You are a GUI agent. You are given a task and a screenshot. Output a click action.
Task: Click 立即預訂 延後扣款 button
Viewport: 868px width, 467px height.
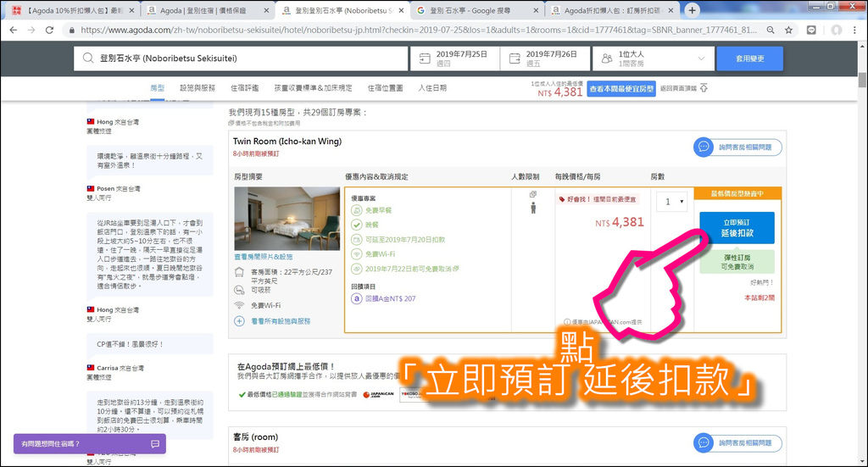click(737, 227)
